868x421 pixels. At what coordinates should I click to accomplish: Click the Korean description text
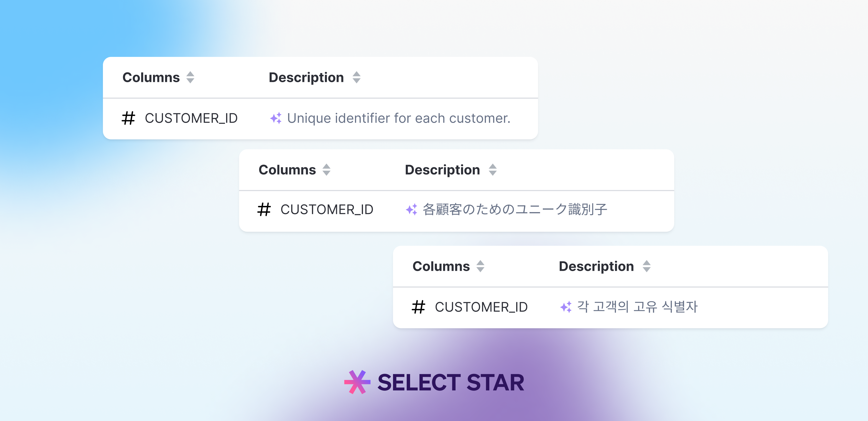point(637,307)
